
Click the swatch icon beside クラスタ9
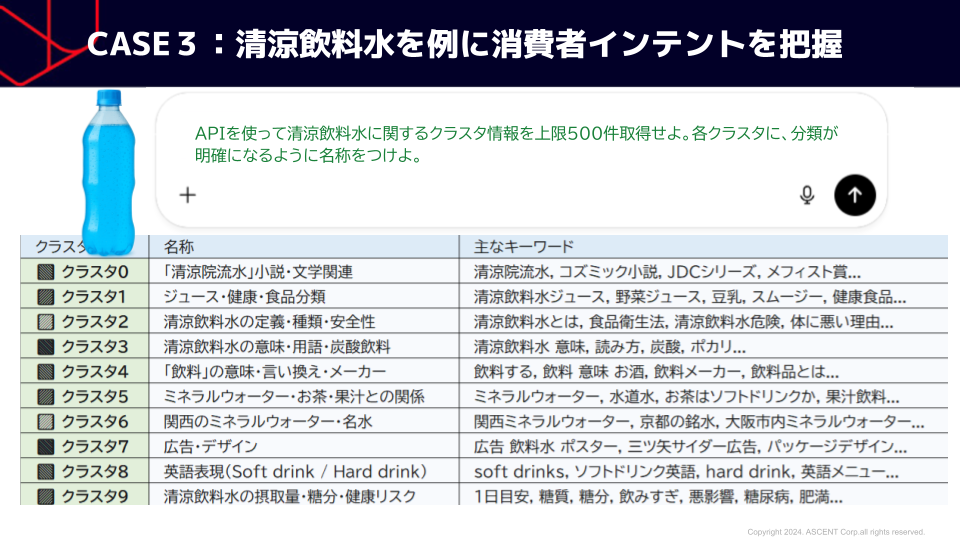coord(44,496)
